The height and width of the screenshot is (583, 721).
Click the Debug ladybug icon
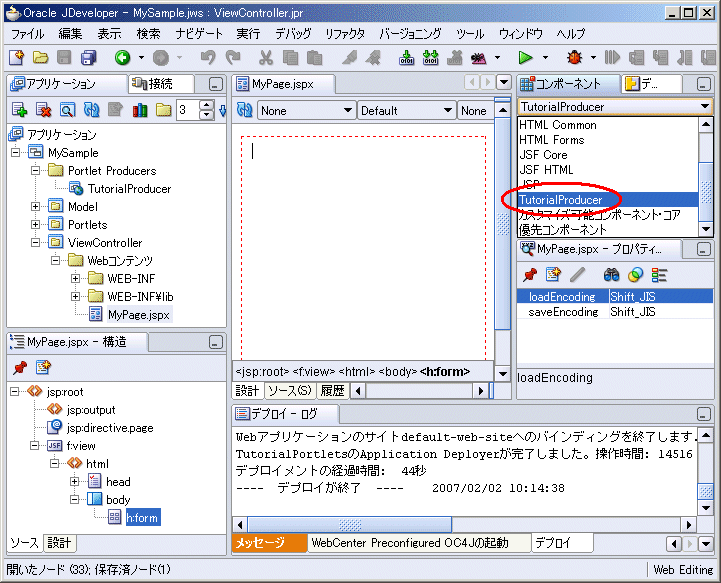pyautogui.click(x=574, y=57)
